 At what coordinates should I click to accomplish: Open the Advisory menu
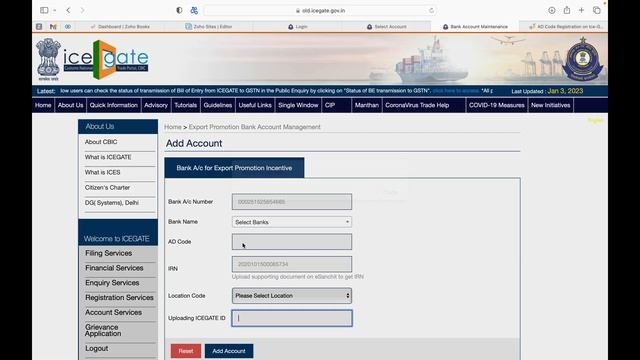tap(156, 105)
